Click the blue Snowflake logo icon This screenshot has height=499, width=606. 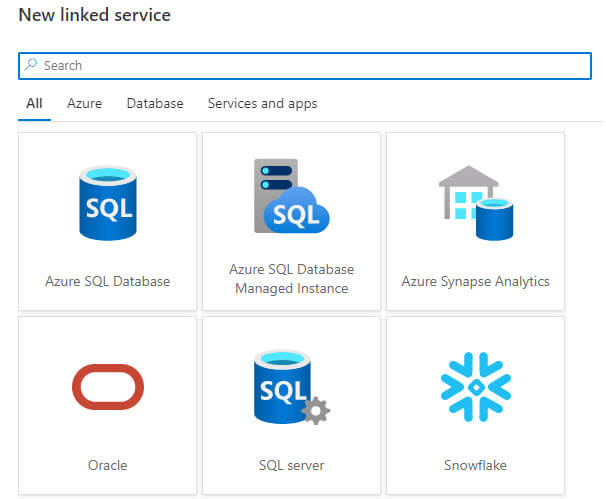(475, 386)
